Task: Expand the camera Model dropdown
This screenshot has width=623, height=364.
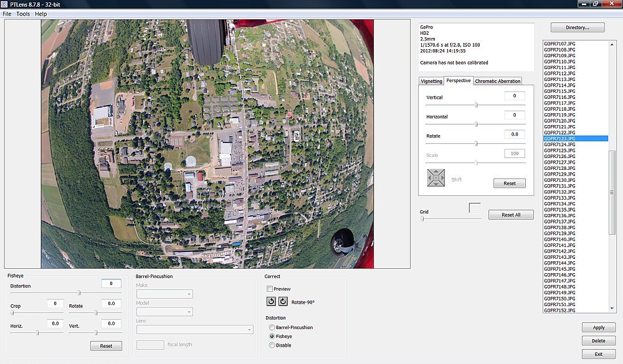Action: pos(164,312)
